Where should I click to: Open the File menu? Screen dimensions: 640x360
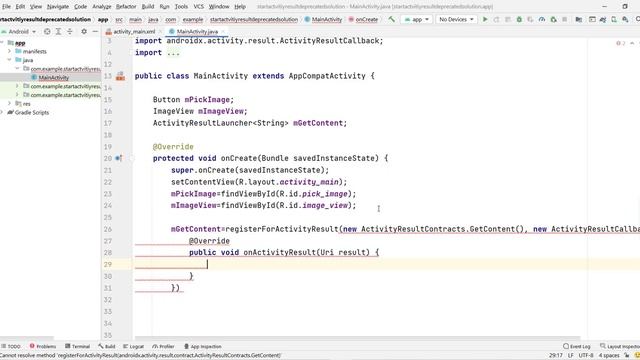point(7,7)
